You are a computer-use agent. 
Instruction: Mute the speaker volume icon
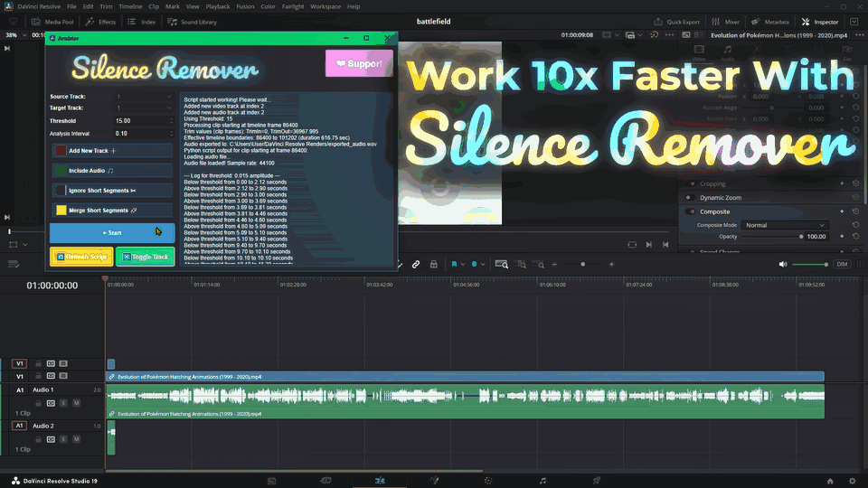tap(783, 265)
